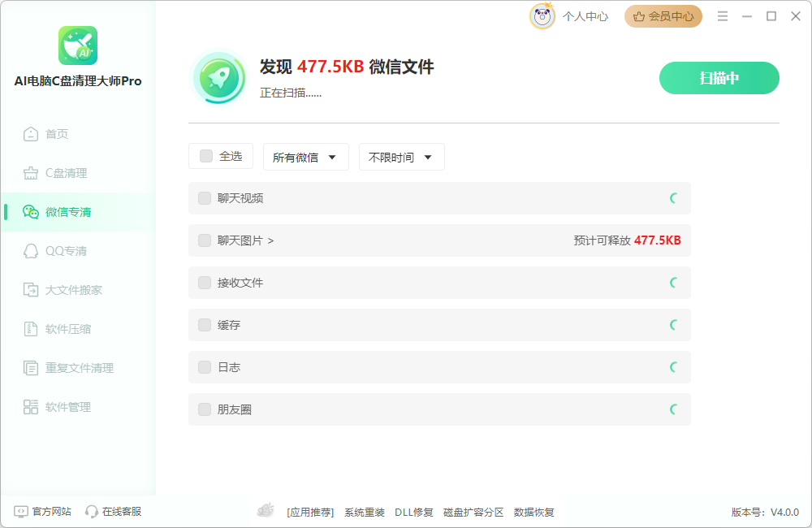812x528 pixels.
Task: Open 数据恢复 link in footer
Action: (534, 512)
